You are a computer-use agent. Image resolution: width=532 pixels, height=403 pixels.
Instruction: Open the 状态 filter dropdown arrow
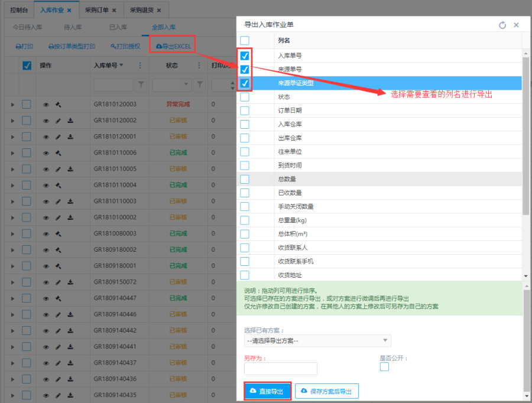(x=186, y=85)
